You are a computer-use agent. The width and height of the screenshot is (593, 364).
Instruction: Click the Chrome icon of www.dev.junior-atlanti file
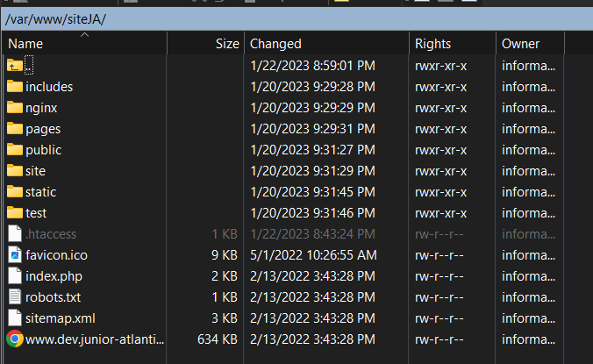point(14,339)
